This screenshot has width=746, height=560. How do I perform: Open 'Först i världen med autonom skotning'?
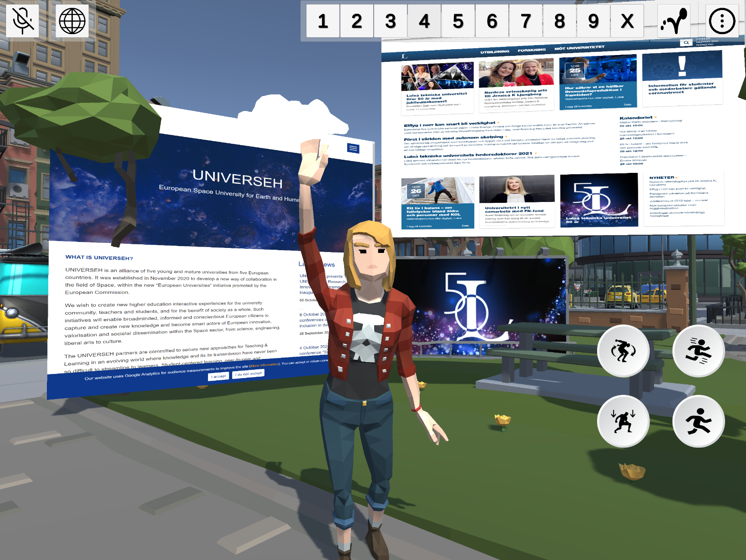click(453, 138)
